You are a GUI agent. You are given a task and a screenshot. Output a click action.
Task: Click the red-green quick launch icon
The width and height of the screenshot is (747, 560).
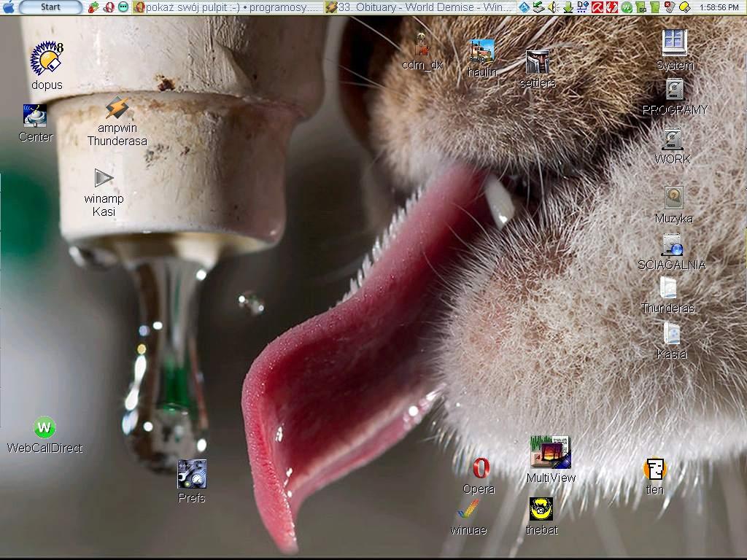tap(94, 7)
